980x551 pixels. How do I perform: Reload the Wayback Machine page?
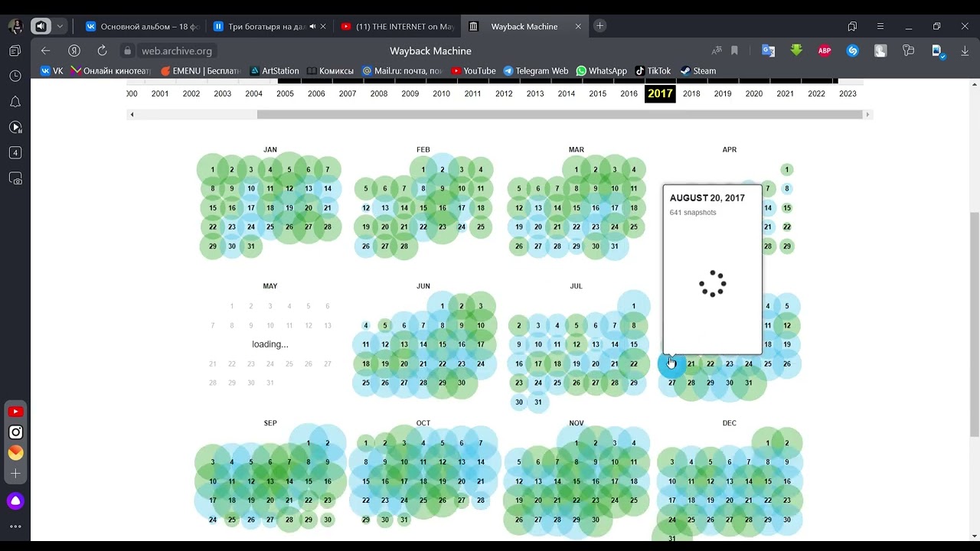(x=102, y=51)
